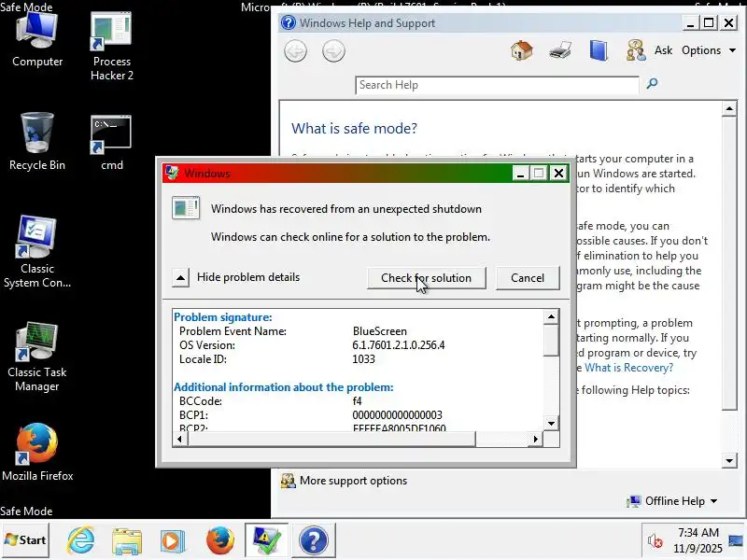Switch to problem report taskbar button
Viewport: 747px width, 560px height.
tap(266, 540)
